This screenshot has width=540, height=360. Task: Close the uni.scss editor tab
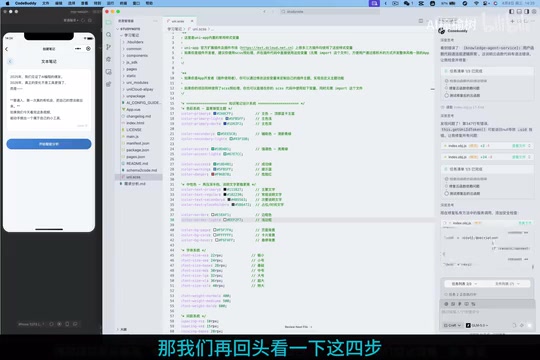[x=192, y=21]
